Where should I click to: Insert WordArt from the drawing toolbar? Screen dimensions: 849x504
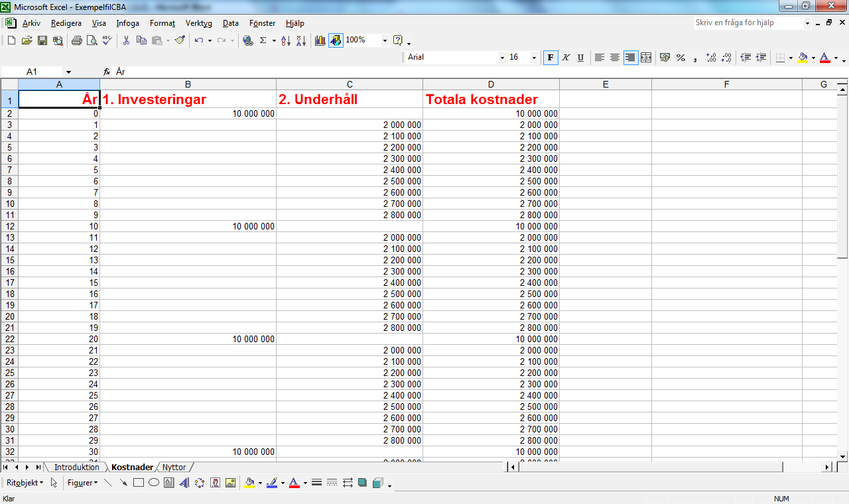pyautogui.click(x=184, y=483)
